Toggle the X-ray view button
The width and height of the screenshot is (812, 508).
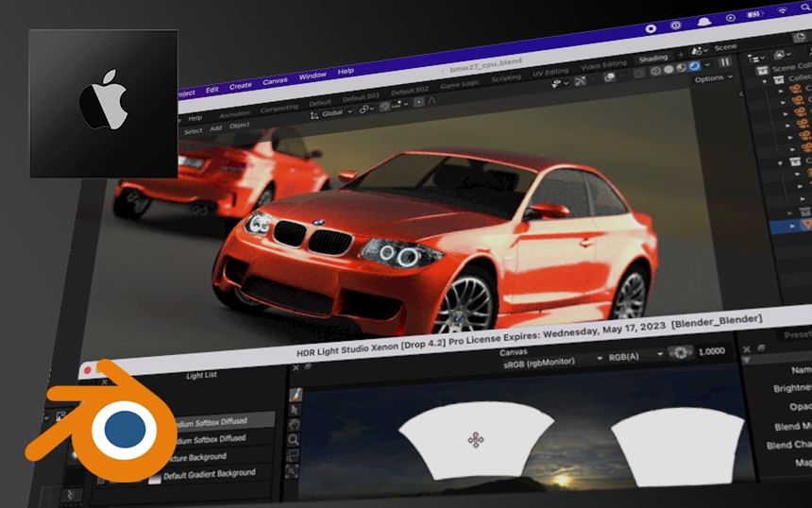coord(639,73)
